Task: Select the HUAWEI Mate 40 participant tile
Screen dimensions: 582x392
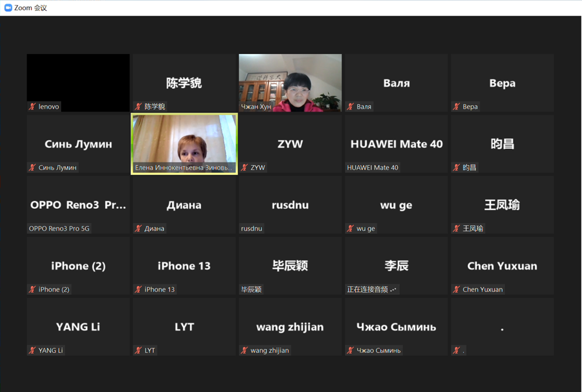Action: [x=396, y=144]
